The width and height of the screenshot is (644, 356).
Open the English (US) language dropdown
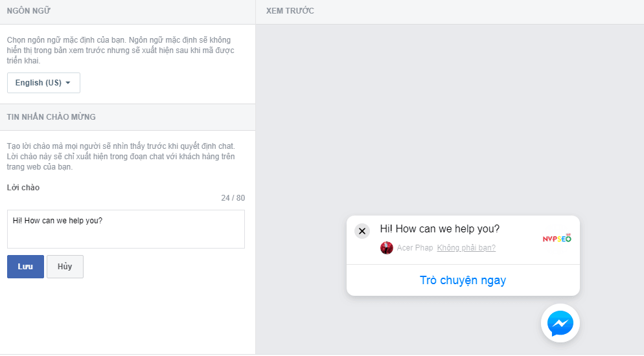click(43, 83)
